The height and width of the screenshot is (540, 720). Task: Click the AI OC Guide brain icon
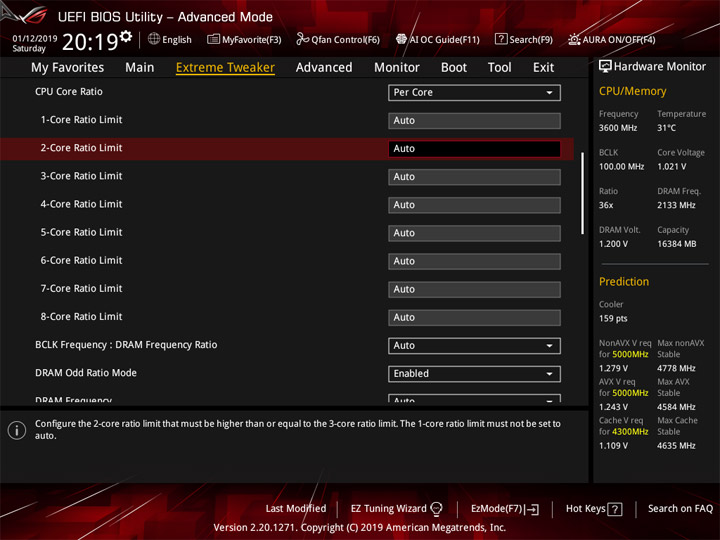pyautogui.click(x=401, y=39)
